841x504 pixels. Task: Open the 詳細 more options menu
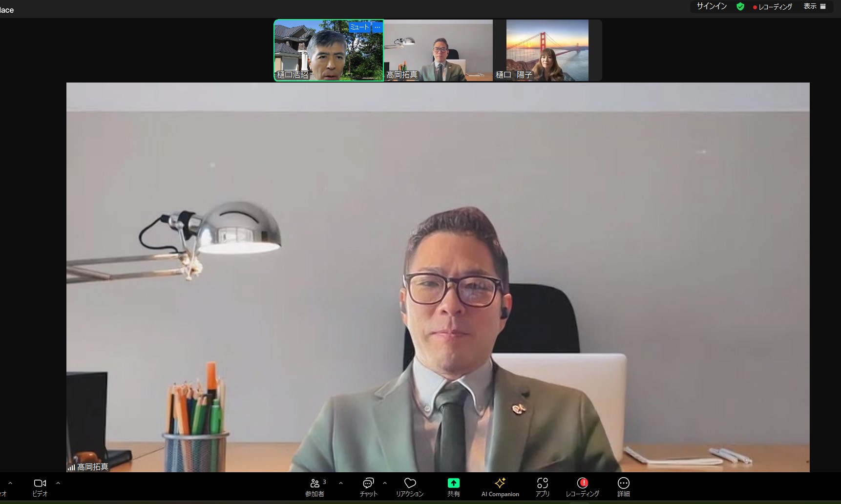click(x=623, y=487)
